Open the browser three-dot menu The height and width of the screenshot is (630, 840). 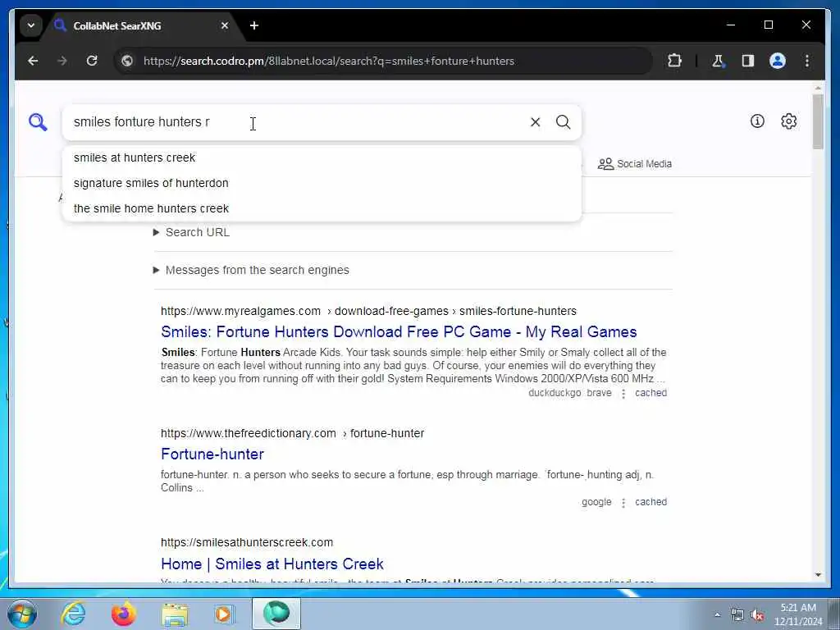pyautogui.click(x=807, y=61)
